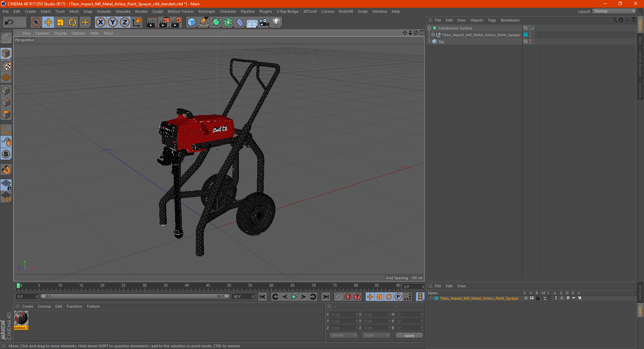Toggle the Locked Workplane icon

(x=6, y=185)
